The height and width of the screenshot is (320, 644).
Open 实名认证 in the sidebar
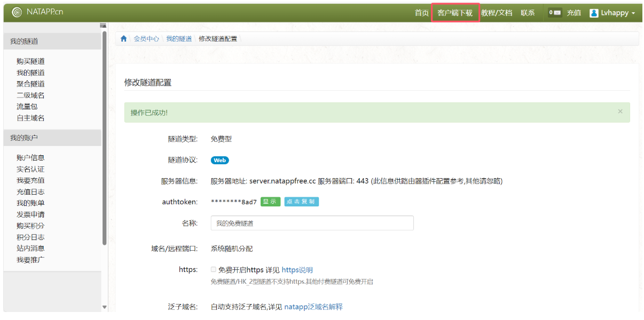coord(30,169)
